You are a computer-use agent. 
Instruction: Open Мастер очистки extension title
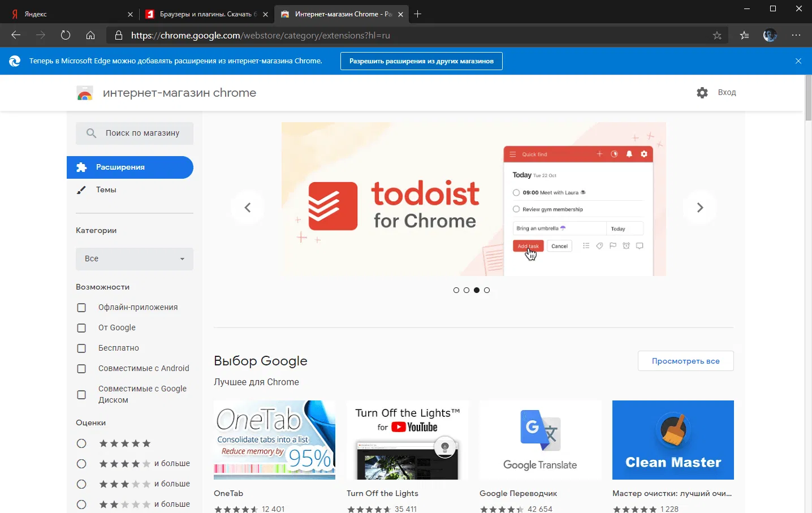point(672,494)
